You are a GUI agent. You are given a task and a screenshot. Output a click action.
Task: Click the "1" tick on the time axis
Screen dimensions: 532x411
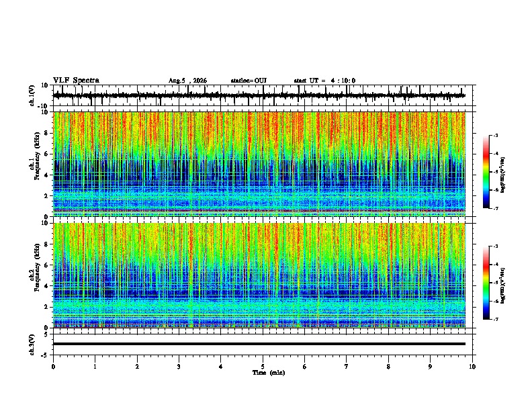pyautogui.click(x=95, y=367)
